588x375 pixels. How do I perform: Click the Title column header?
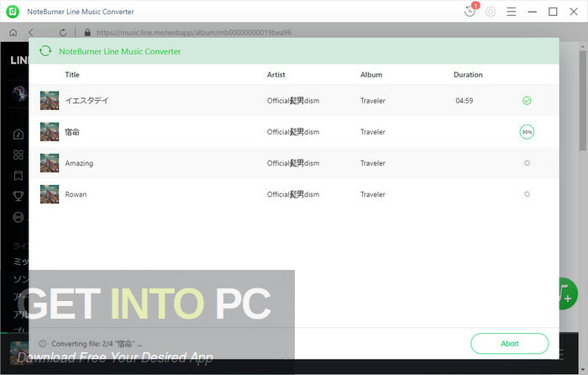[x=72, y=75]
